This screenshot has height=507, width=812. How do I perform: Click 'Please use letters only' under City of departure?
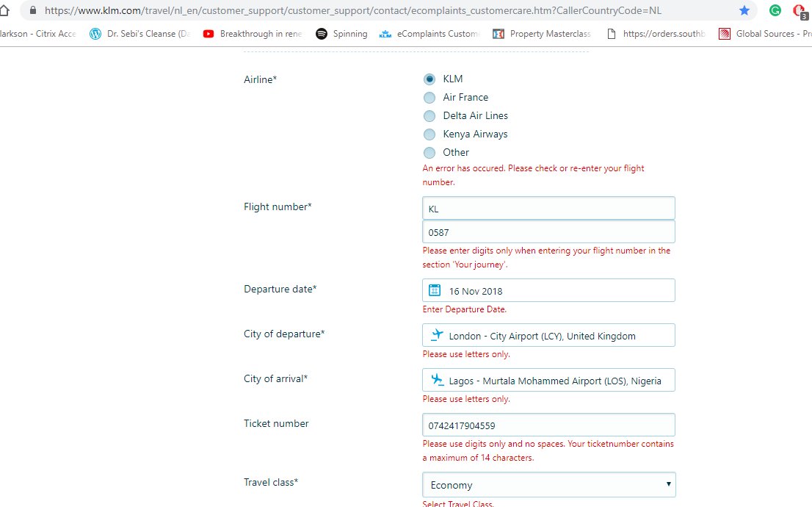(x=466, y=354)
